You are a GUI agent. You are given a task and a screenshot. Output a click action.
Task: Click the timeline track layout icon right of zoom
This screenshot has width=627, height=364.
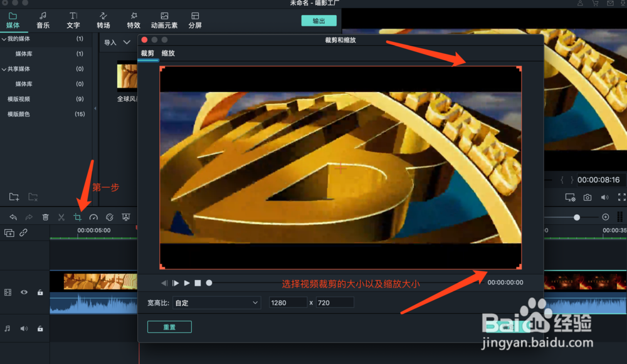coord(620,217)
